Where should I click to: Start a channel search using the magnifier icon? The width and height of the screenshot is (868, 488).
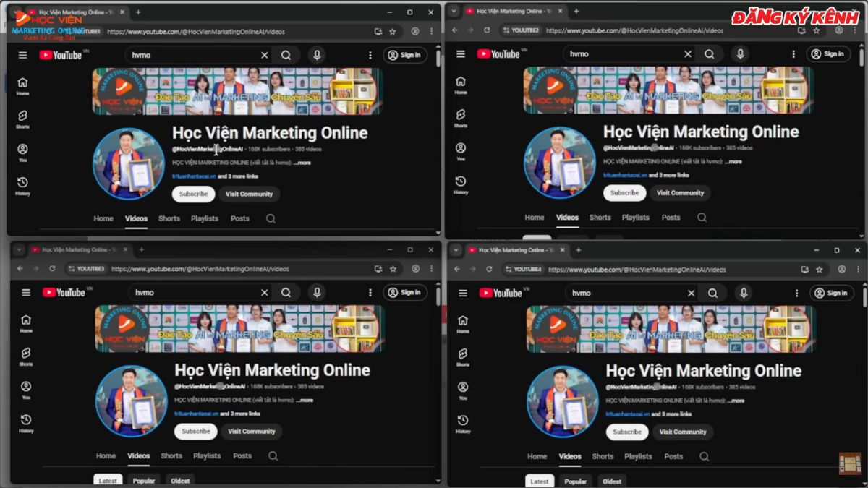click(287, 54)
